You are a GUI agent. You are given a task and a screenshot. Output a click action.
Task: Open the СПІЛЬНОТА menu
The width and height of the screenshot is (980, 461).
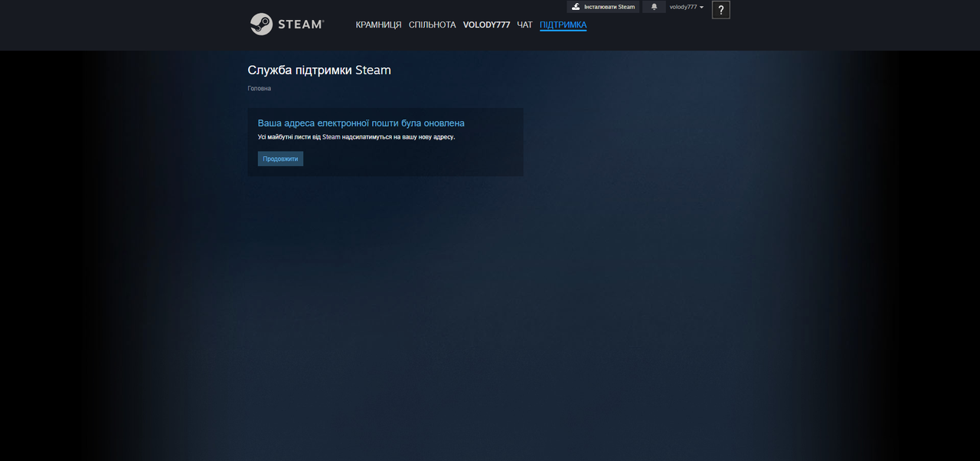pyautogui.click(x=432, y=25)
